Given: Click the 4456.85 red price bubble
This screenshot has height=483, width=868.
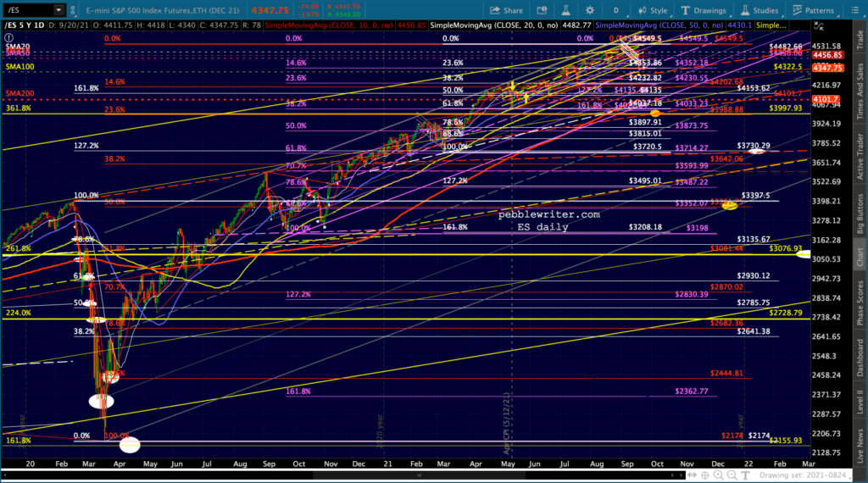Looking at the screenshot, I should (x=827, y=55).
